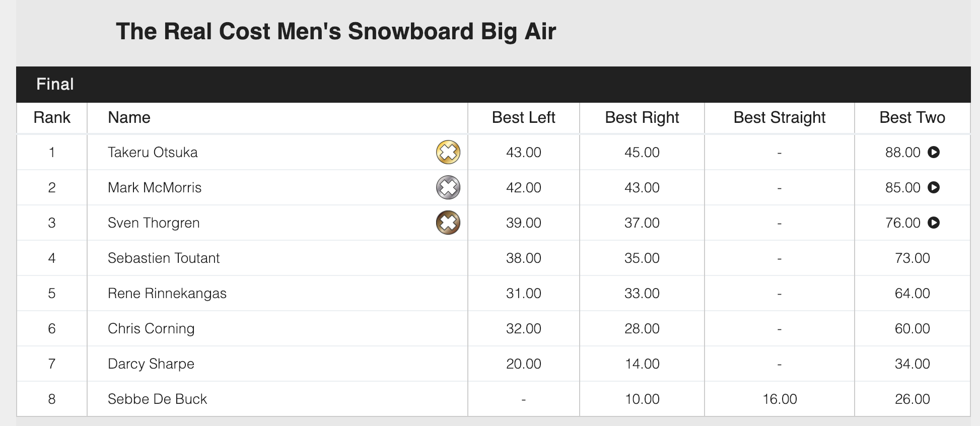980x426 pixels.
Task: Click the Best Left column header
Action: (523, 117)
